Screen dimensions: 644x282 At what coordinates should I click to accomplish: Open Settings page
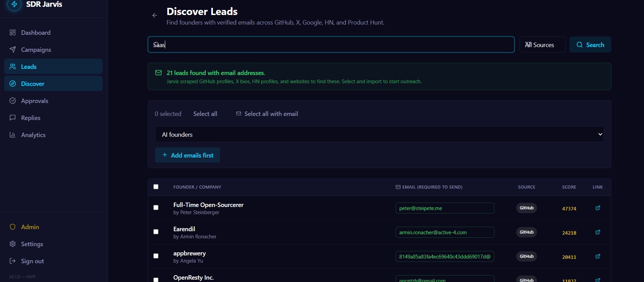[53, 244]
